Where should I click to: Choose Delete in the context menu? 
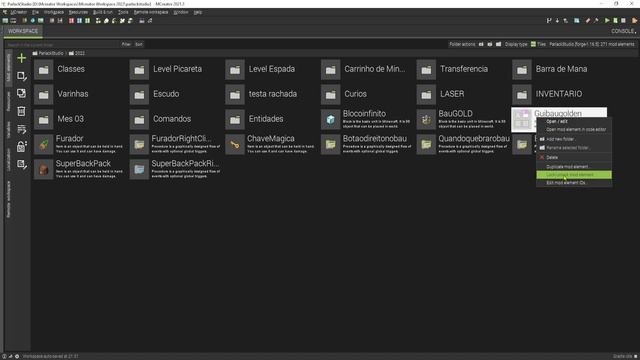tap(574, 157)
